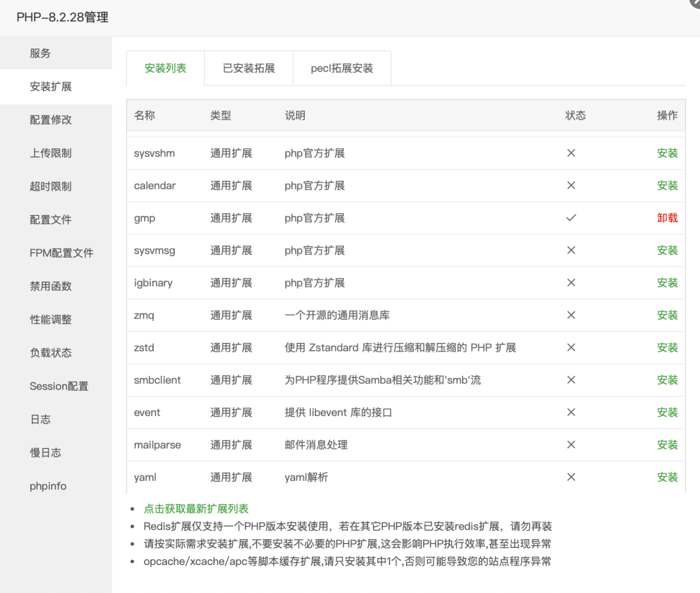Uninstall the gmp extension
The height and width of the screenshot is (593, 700).
coord(667,218)
